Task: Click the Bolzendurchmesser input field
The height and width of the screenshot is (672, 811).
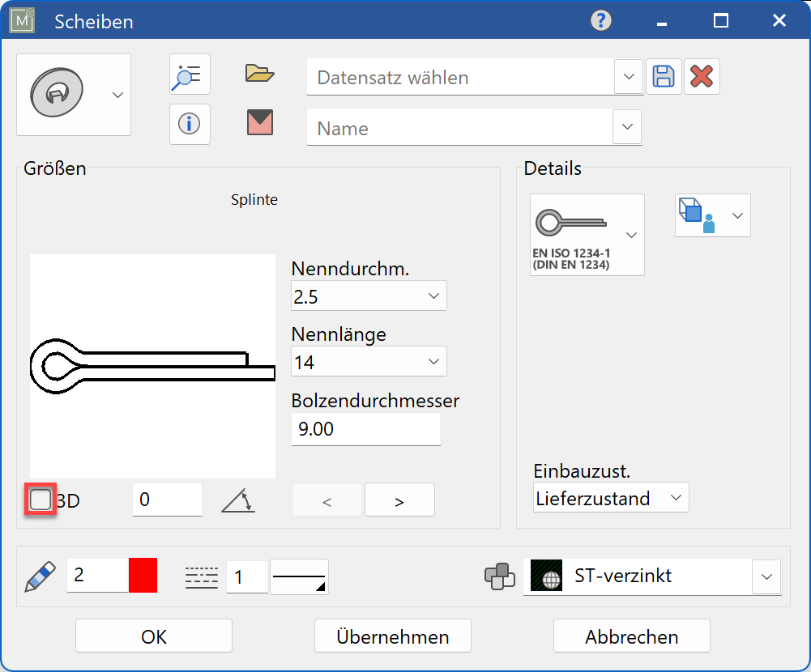Action: 365,429
